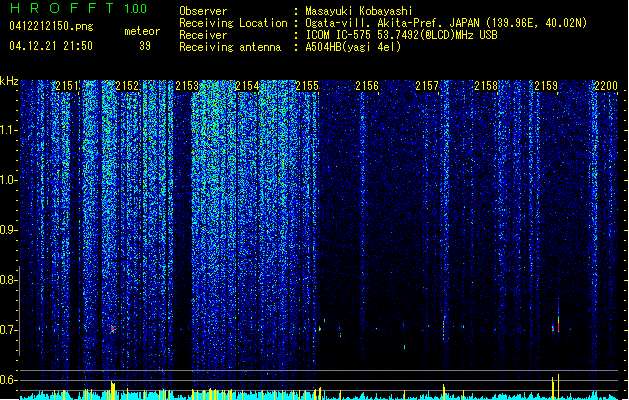Click the 2153 time marker

point(187,86)
